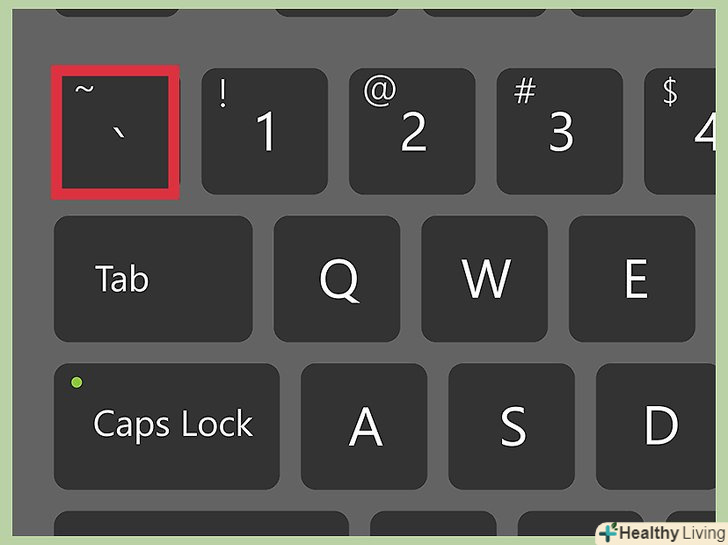This screenshot has width=728, height=545.
Task: Click the green Caps Lock indicator light
Action: pos(77,383)
